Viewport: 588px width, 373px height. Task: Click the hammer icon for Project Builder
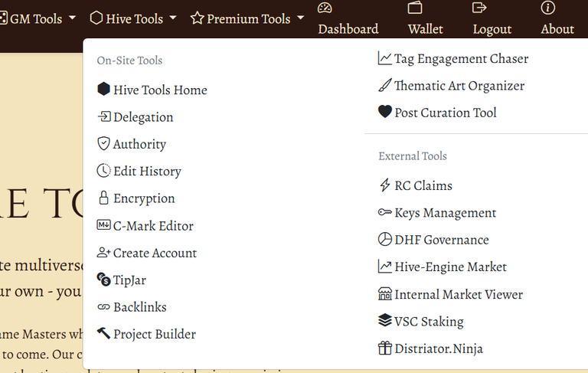(x=103, y=333)
